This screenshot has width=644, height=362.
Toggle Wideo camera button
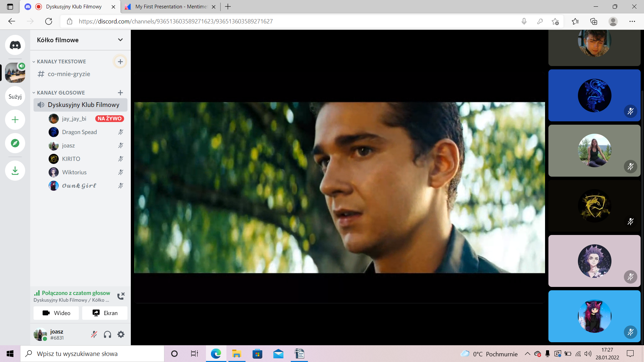click(56, 313)
